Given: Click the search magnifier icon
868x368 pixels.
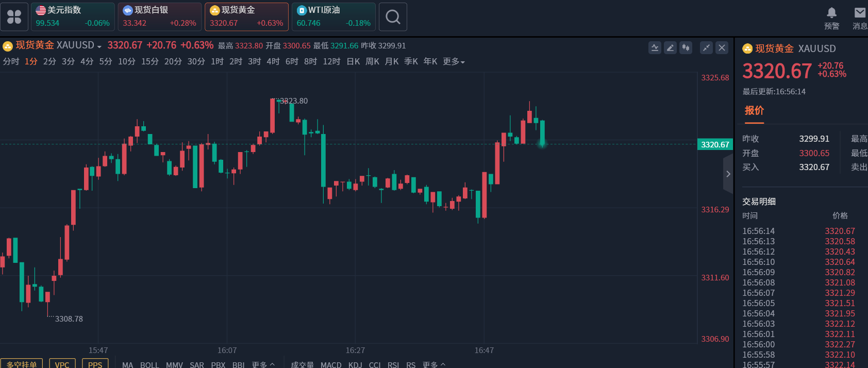Looking at the screenshot, I should pyautogui.click(x=393, y=17).
